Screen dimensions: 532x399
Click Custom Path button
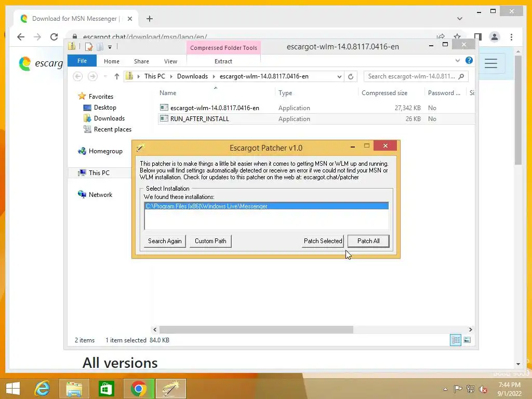point(210,241)
